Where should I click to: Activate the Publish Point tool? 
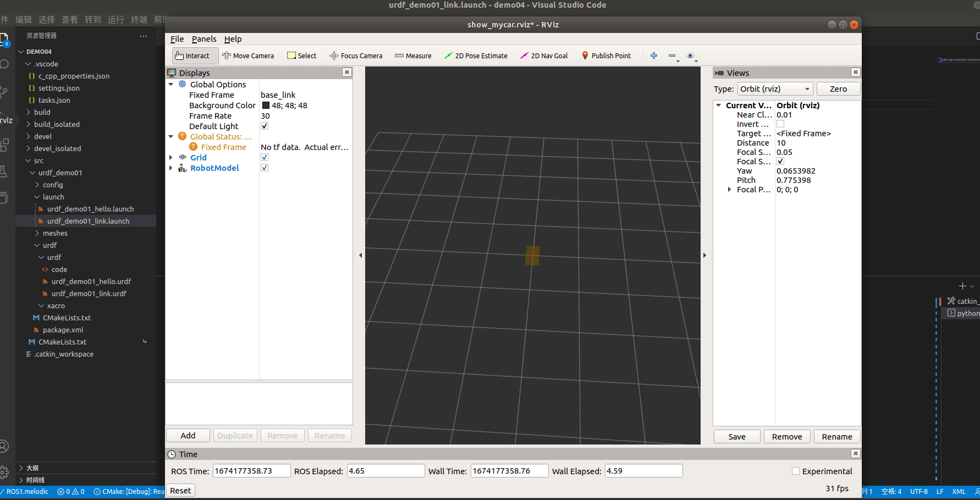point(607,55)
